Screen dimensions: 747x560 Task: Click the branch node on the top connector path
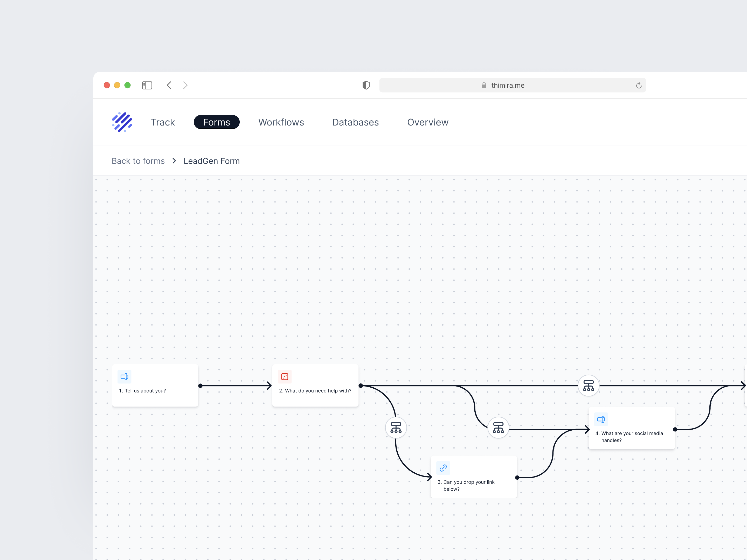(x=588, y=385)
